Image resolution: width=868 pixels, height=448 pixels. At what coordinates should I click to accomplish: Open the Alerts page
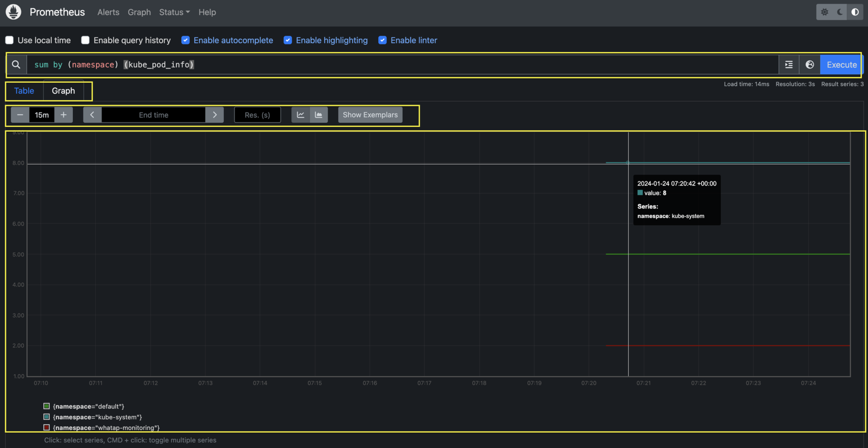click(108, 12)
